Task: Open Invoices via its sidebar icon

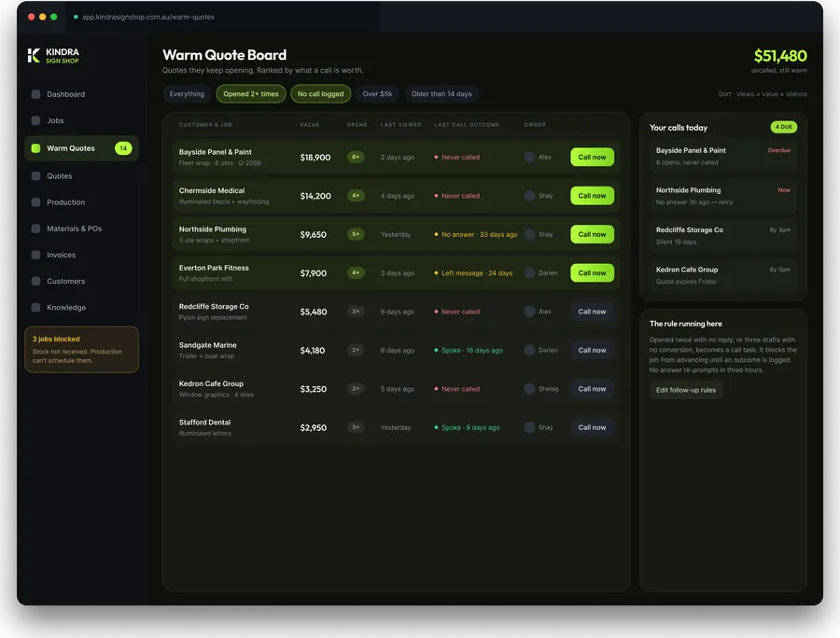Action: point(35,255)
